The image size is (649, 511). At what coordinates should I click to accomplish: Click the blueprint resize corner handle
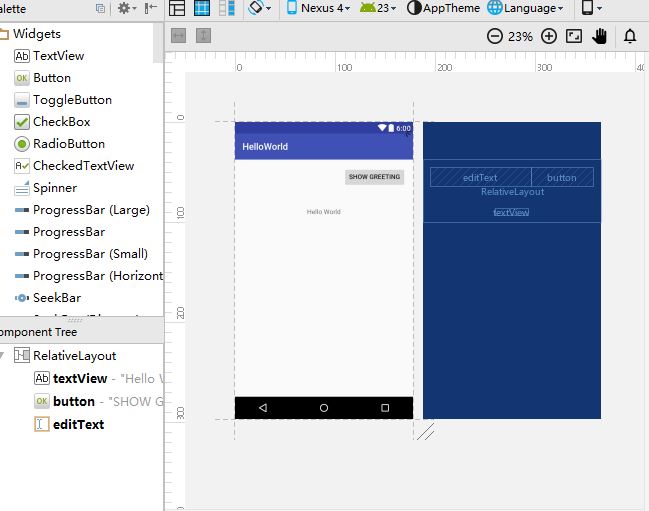[x=426, y=431]
